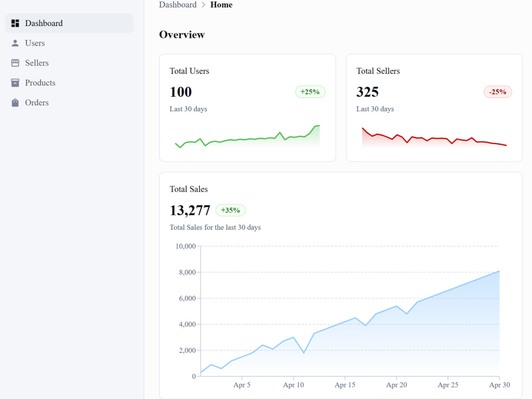Open the Sellers section

tap(69, 63)
